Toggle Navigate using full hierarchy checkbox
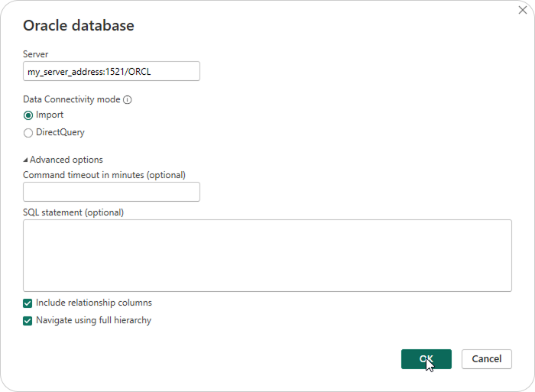 coord(28,321)
